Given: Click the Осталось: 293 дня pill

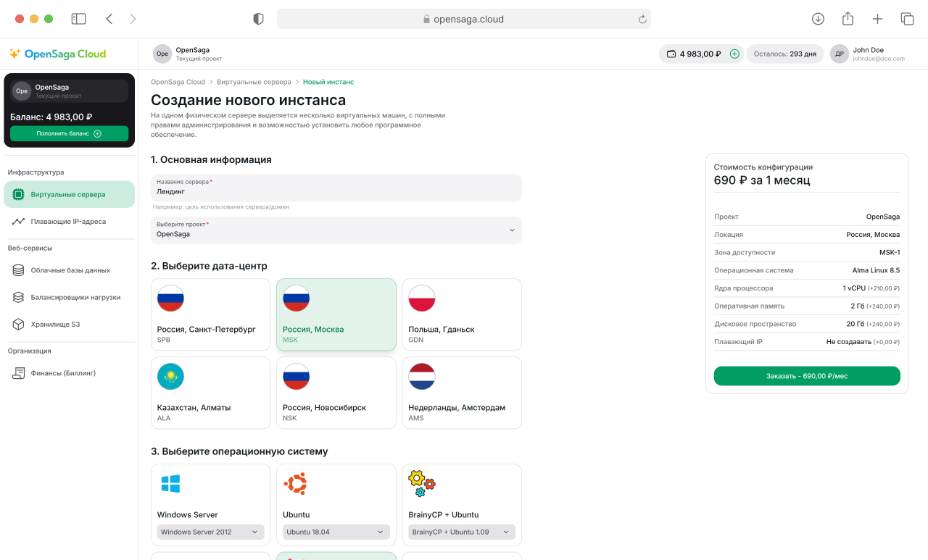Looking at the screenshot, I should pyautogui.click(x=785, y=54).
